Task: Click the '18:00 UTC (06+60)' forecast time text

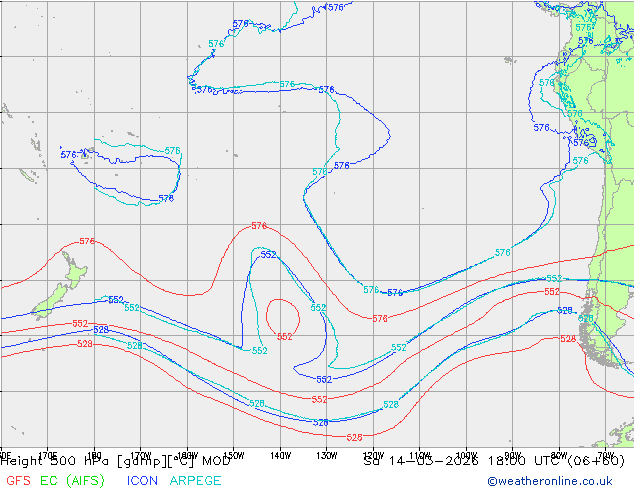Action: [556, 461]
